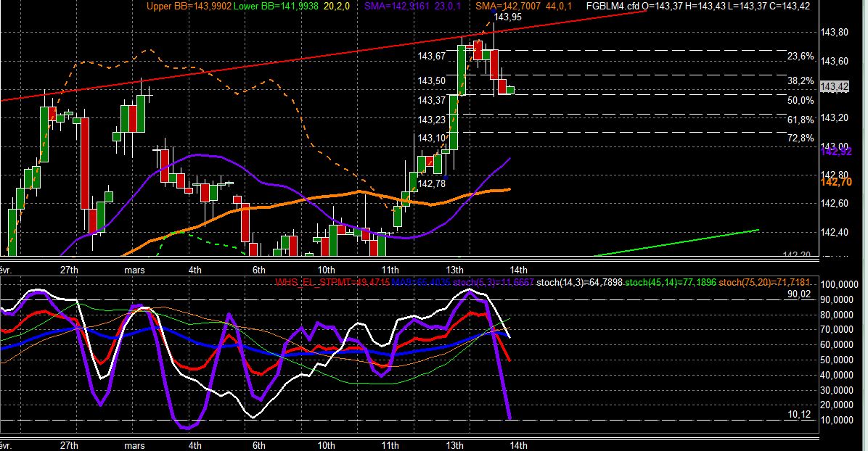Click the '142,78' low price annotation
The image size is (868, 451).
click(431, 183)
